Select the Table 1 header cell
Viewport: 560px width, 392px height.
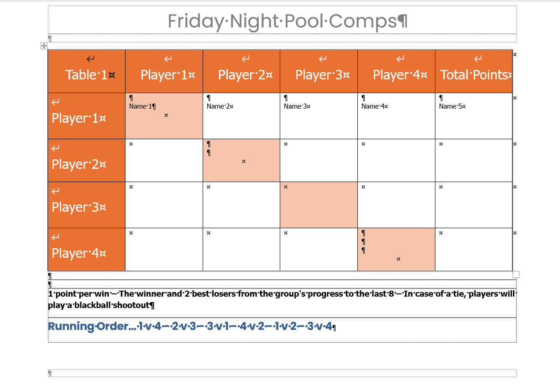86,71
